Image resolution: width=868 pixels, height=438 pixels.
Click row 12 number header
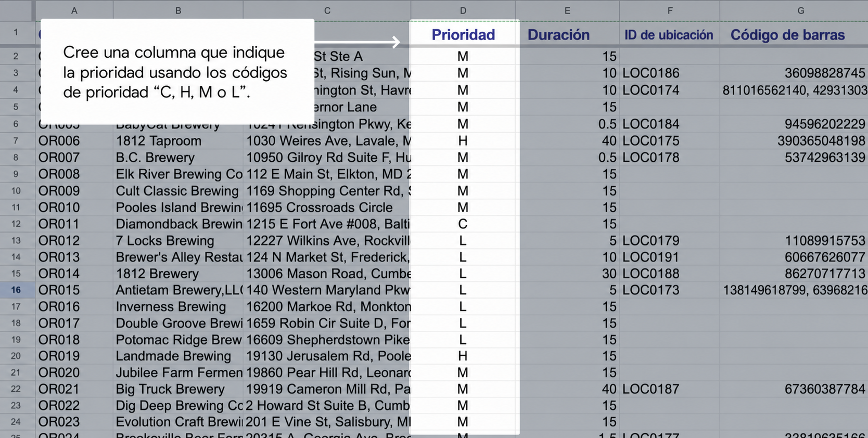pyautogui.click(x=16, y=224)
